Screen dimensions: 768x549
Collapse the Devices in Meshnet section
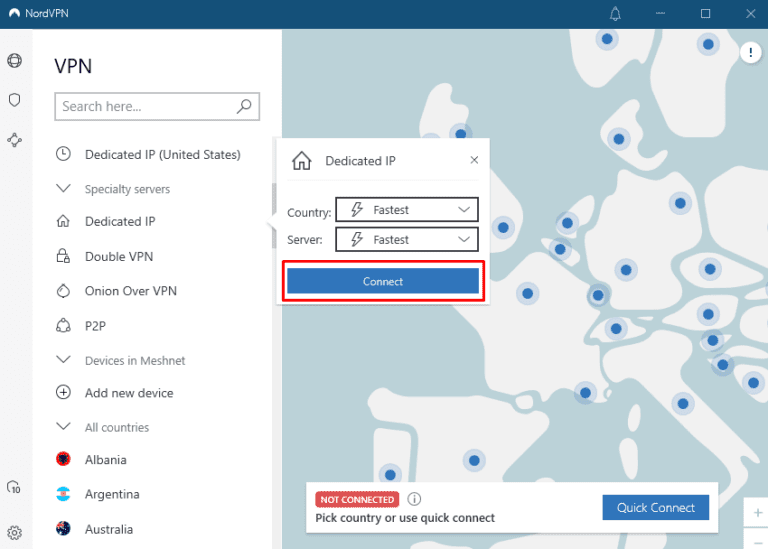click(x=64, y=360)
